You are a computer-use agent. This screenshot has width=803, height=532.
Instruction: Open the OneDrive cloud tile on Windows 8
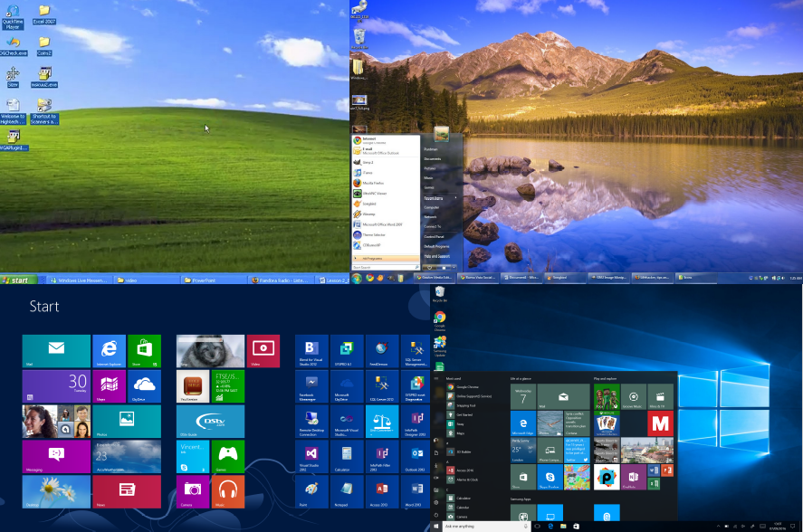click(145, 386)
